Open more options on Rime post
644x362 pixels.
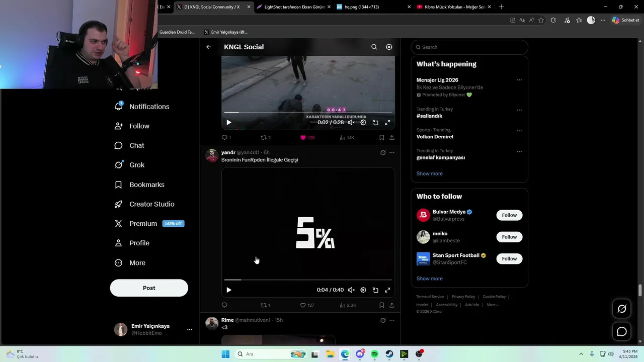[392, 320]
